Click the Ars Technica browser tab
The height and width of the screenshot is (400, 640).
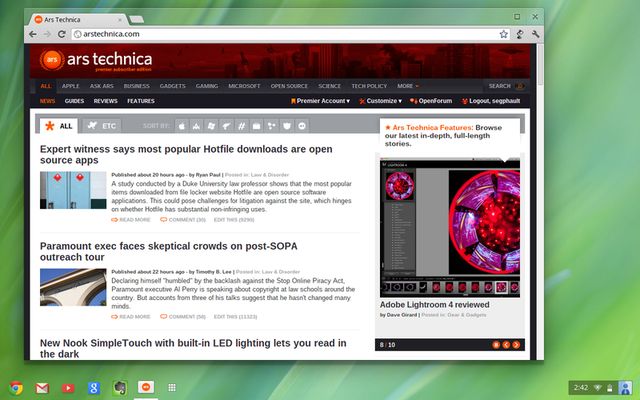point(76,19)
